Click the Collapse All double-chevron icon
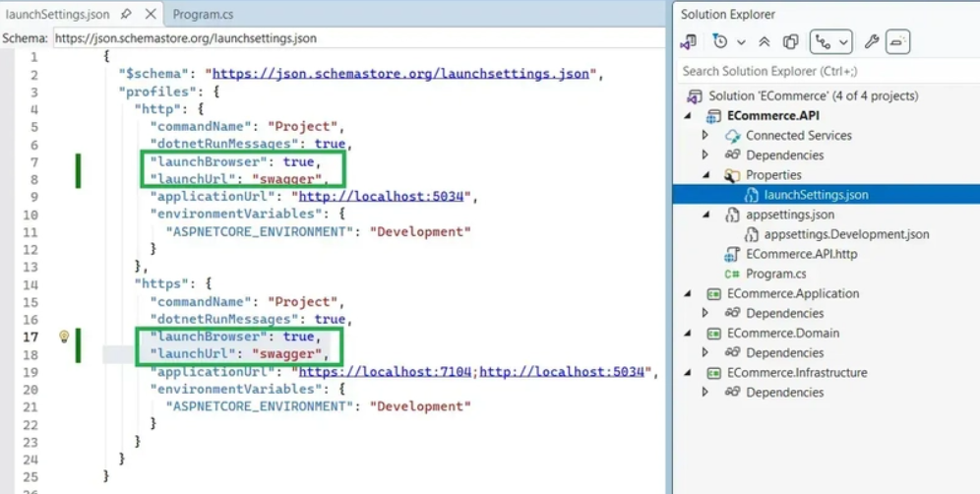 point(764,42)
